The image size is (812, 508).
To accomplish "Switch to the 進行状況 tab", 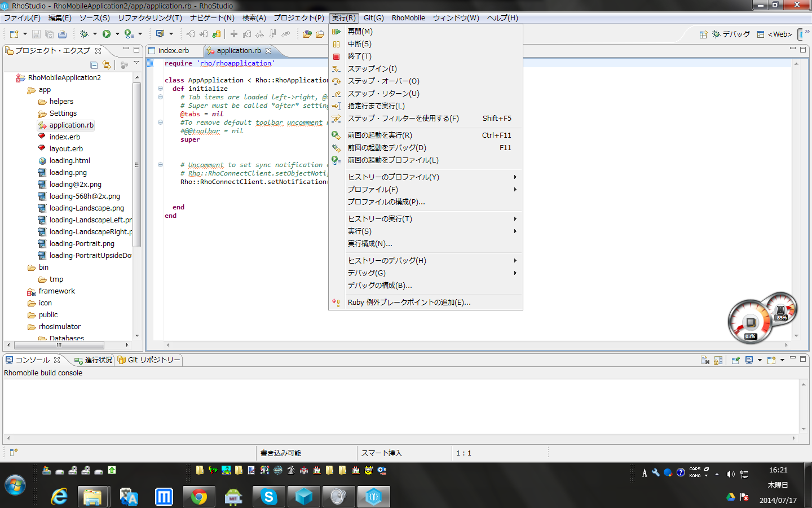I will [x=94, y=360].
